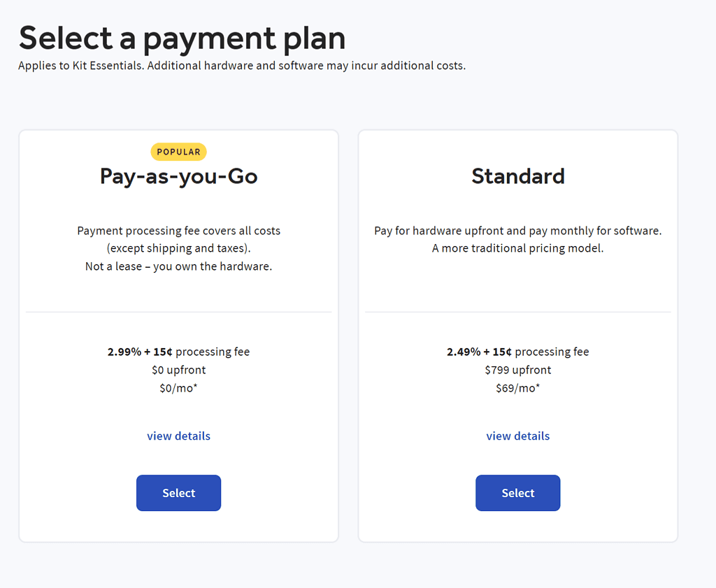Click the 2.99% + 15¢ processing fee text

[178, 352]
